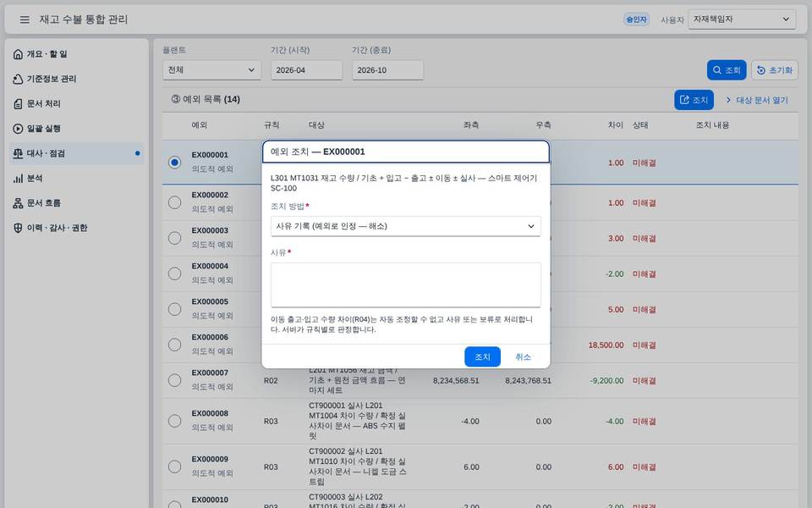The height and width of the screenshot is (508, 812).
Task: Click the 대사 · 점검 scales icon
Action: click(18, 153)
